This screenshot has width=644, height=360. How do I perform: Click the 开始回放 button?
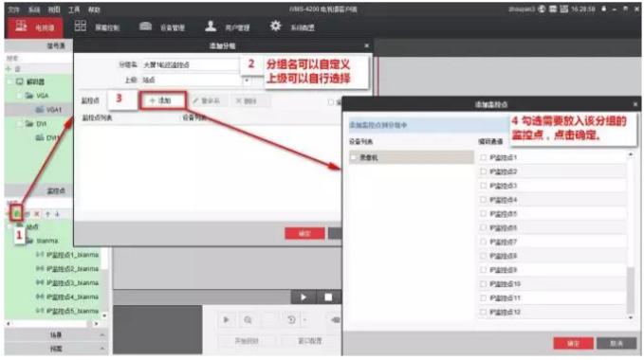[x=247, y=341]
